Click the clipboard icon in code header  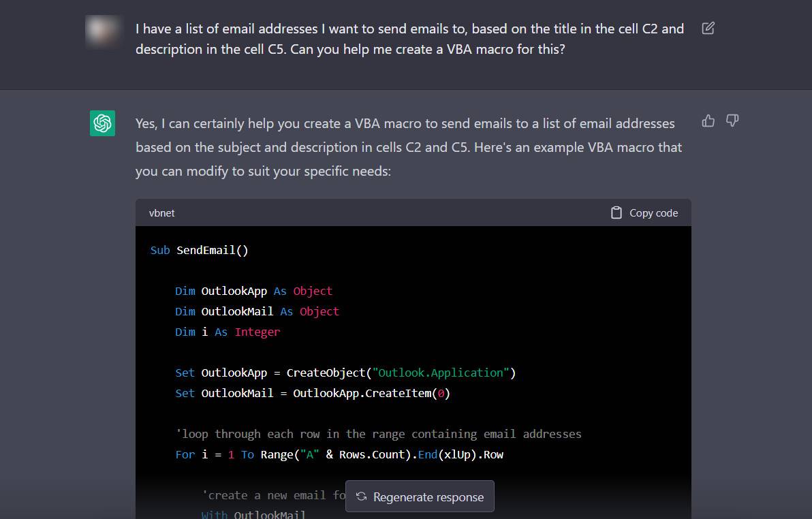pos(616,213)
